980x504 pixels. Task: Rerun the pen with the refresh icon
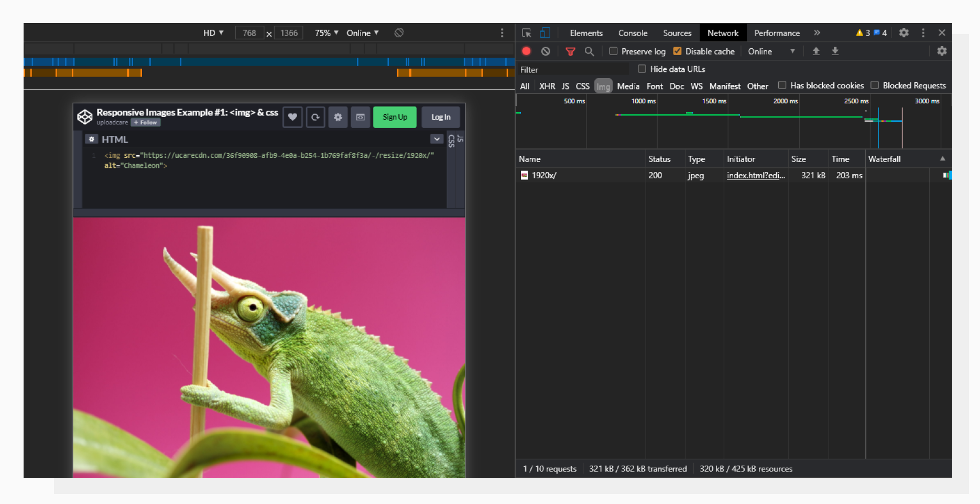coord(315,117)
